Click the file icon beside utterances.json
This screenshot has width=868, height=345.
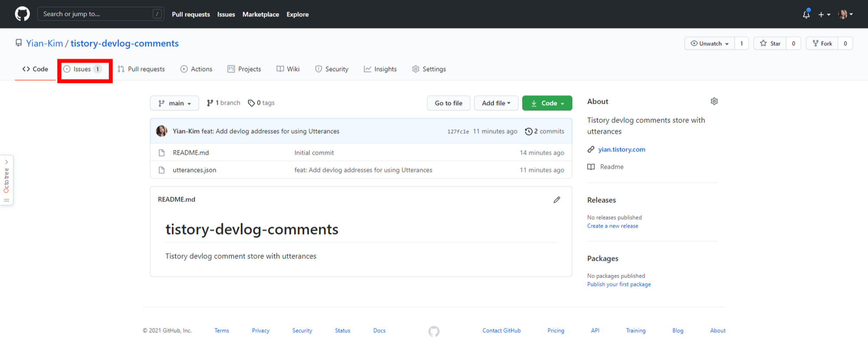click(x=161, y=170)
